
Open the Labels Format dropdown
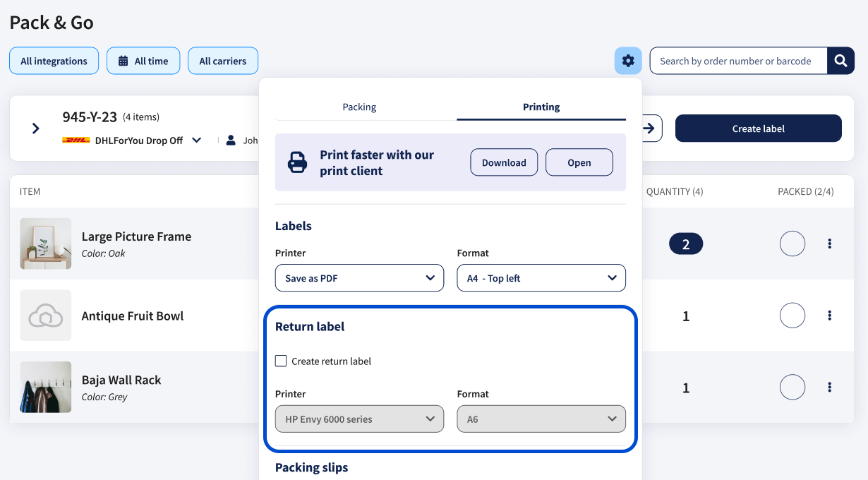click(541, 278)
